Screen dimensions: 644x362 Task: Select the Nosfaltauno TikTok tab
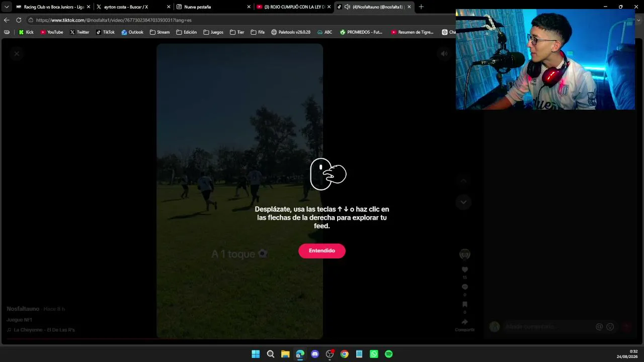[374, 7]
